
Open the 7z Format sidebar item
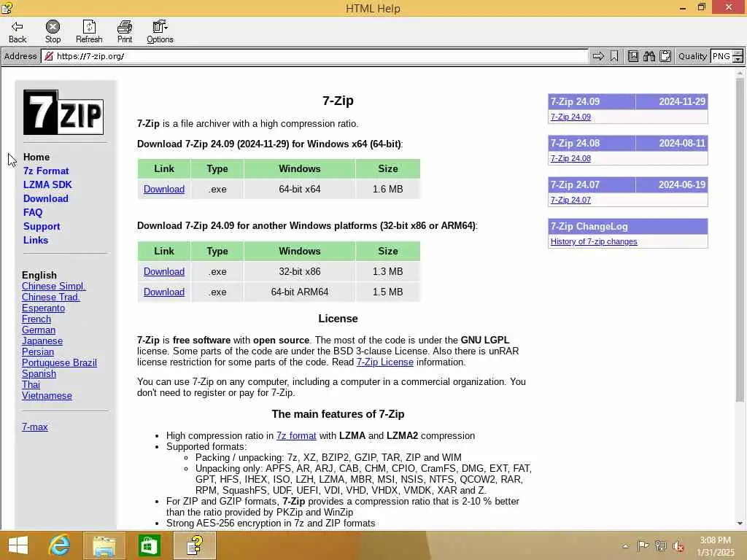click(x=46, y=171)
